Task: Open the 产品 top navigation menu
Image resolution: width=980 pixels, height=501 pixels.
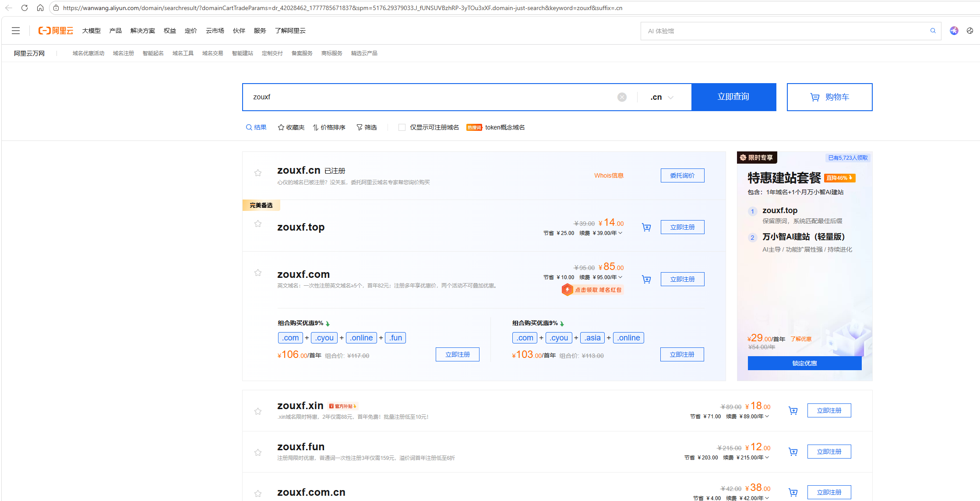Action: coord(116,31)
